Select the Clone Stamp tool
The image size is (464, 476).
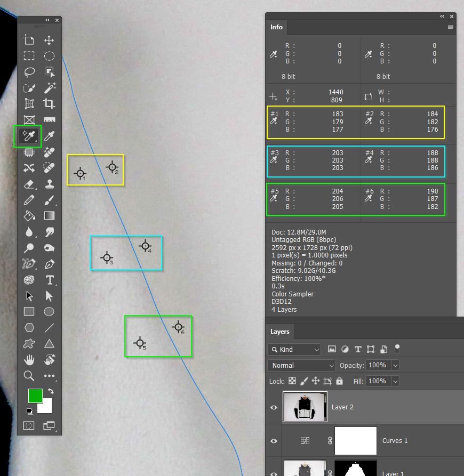click(49, 184)
